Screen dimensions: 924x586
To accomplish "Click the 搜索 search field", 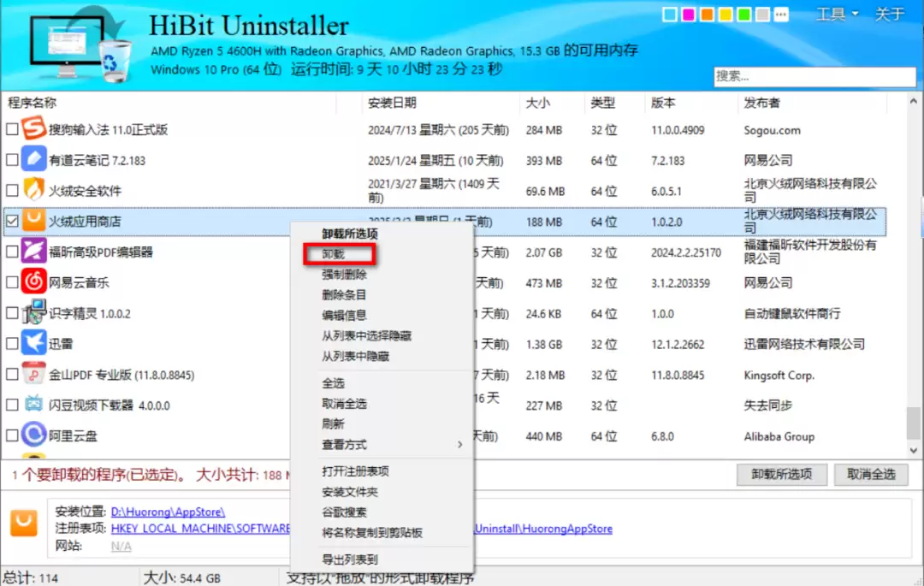I will click(x=815, y=76).
